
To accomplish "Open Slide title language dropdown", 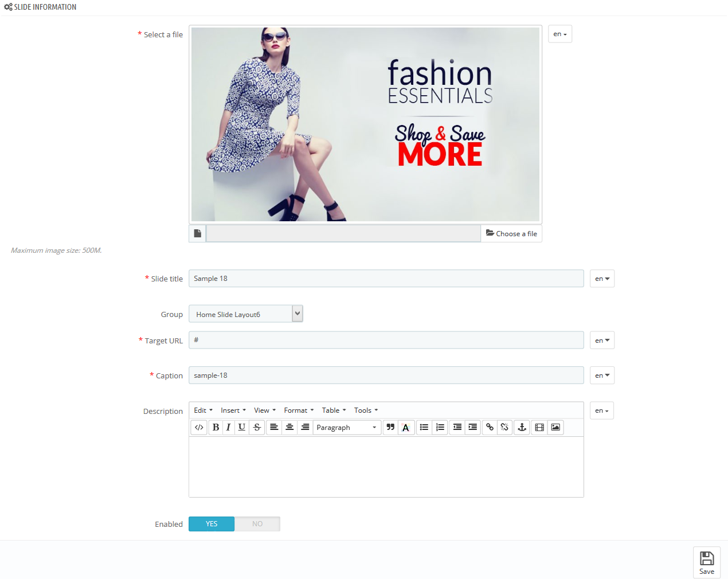I will (x=602, y=279).
